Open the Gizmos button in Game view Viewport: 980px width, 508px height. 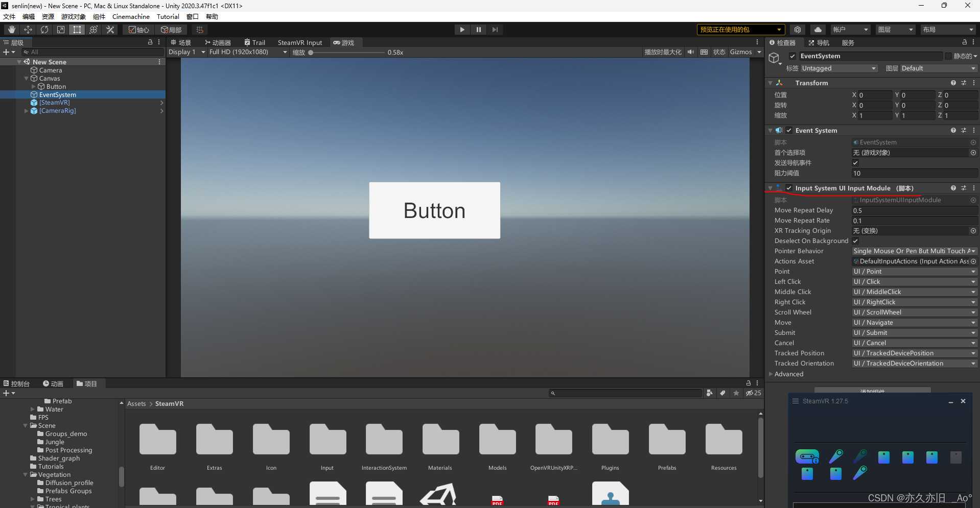point(740,52)
